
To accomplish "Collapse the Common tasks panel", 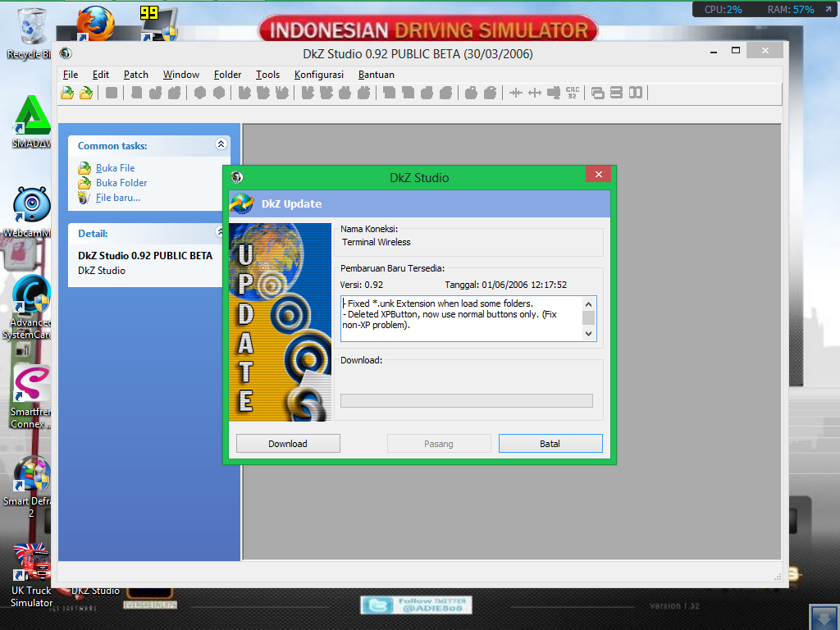I will pyautogui.click(x=221, y=144).
